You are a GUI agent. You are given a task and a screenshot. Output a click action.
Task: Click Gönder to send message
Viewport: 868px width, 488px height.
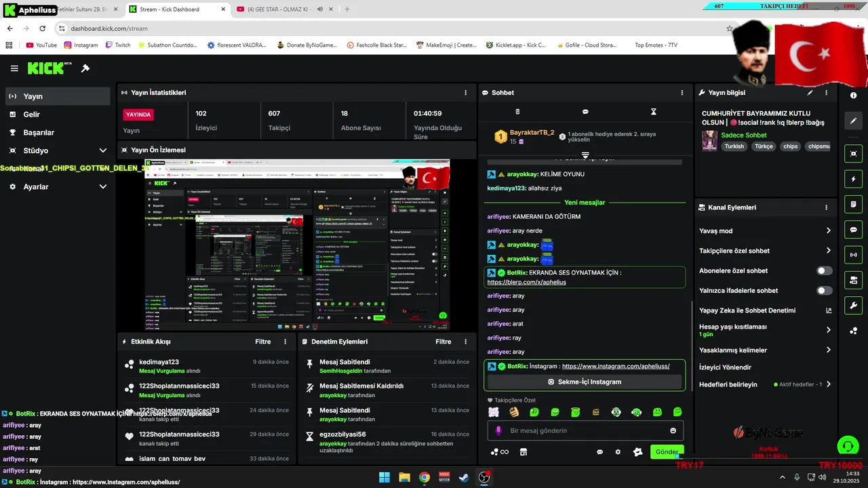click(667, 452)
